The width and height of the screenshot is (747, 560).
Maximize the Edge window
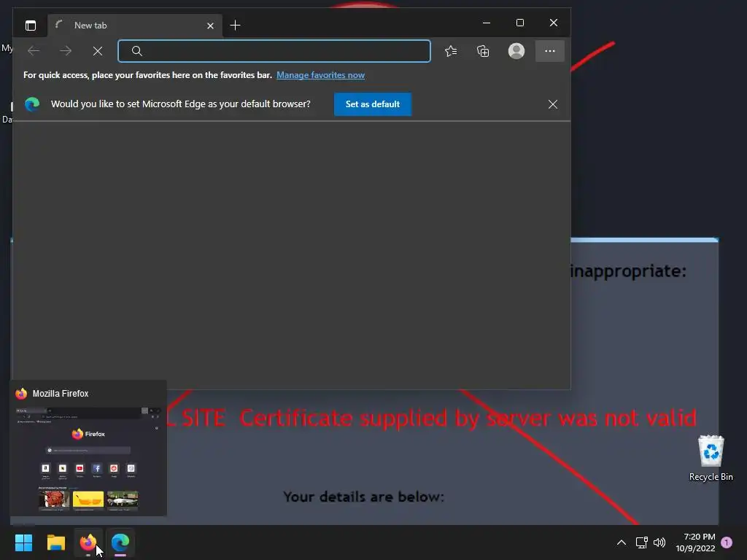pos(519,23)
